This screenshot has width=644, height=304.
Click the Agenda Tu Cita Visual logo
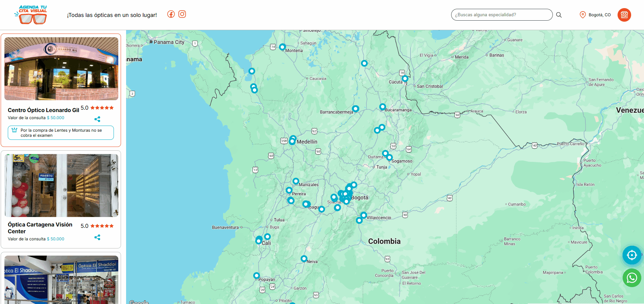(x=33, y=15)
